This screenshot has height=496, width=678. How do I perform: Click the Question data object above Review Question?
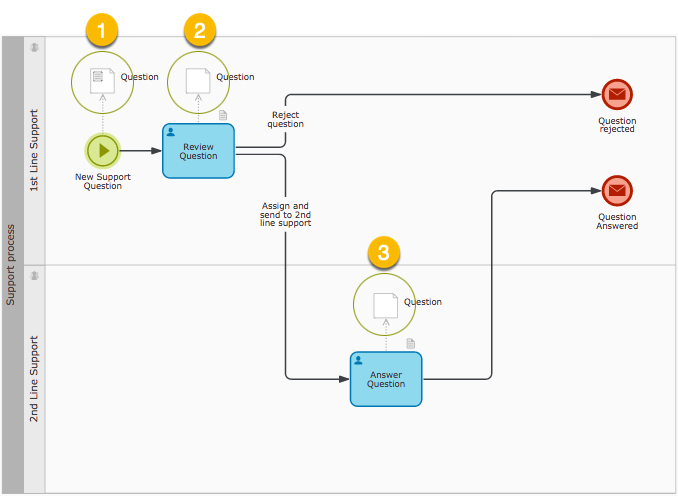[197, 80]
